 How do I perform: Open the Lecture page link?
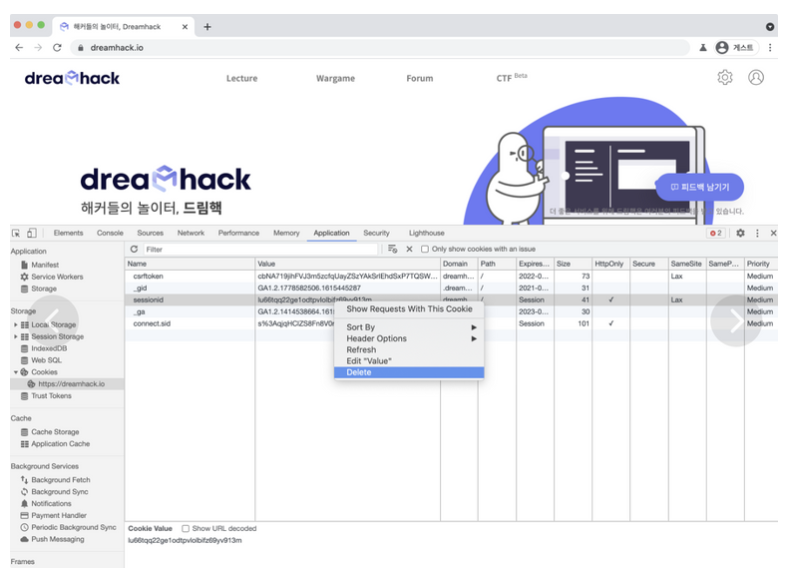242,79
